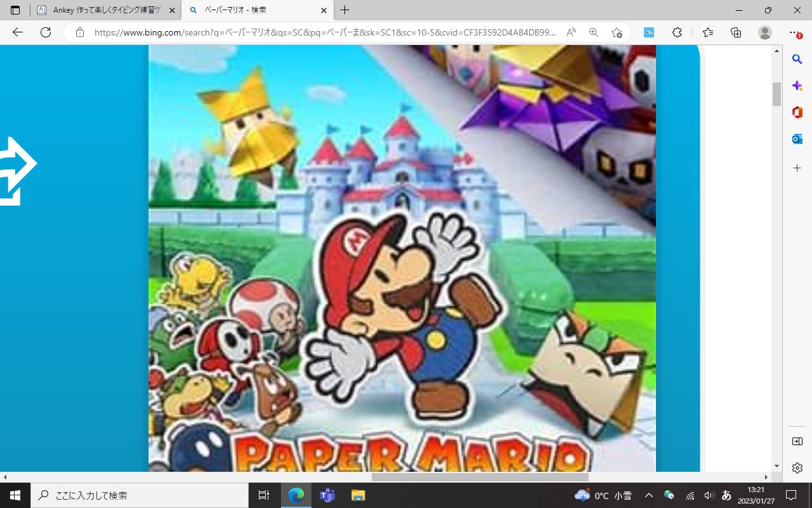Open the Extensions puzzle icon
Viewport: 812px width, 508px height.
[x=677, y=32]
